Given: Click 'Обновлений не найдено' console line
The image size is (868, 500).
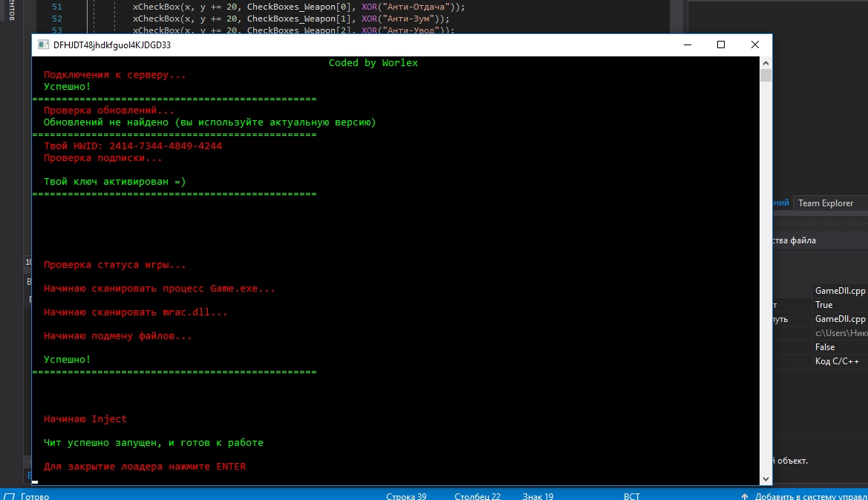Looking at the screenshot, I should point(210,122).
